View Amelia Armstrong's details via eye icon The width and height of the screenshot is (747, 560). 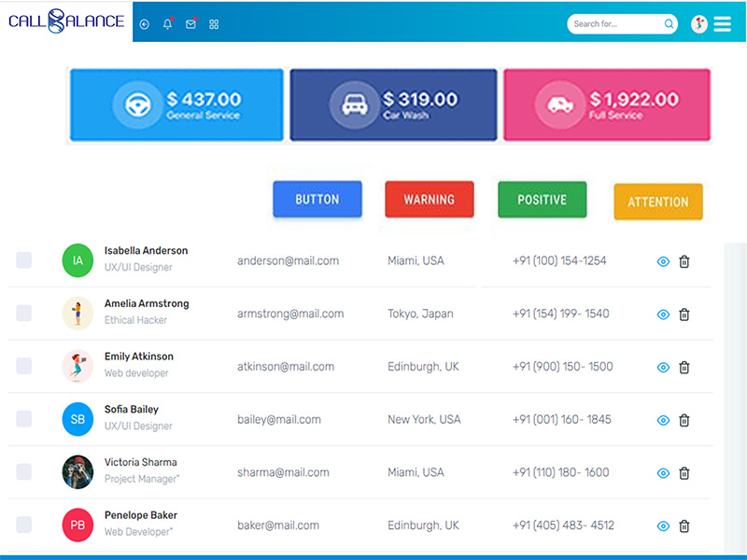[663, 315]
